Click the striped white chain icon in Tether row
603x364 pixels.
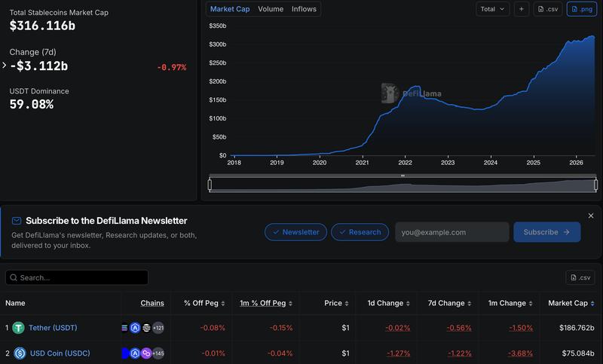146,328
